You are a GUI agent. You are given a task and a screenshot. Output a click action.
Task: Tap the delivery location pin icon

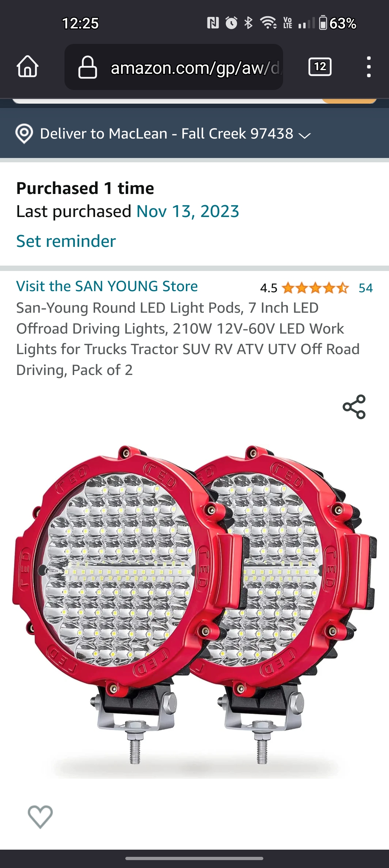pos(24,134)
